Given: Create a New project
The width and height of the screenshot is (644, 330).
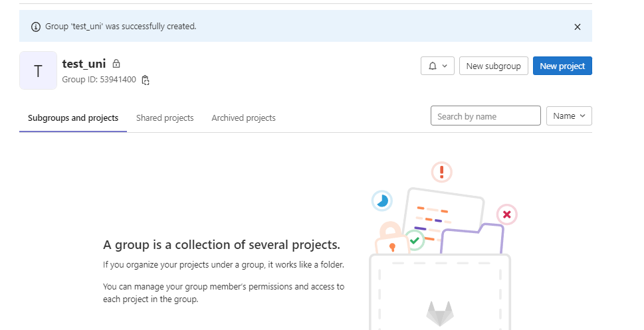Looking at the screenshot, I should (562, 66).
